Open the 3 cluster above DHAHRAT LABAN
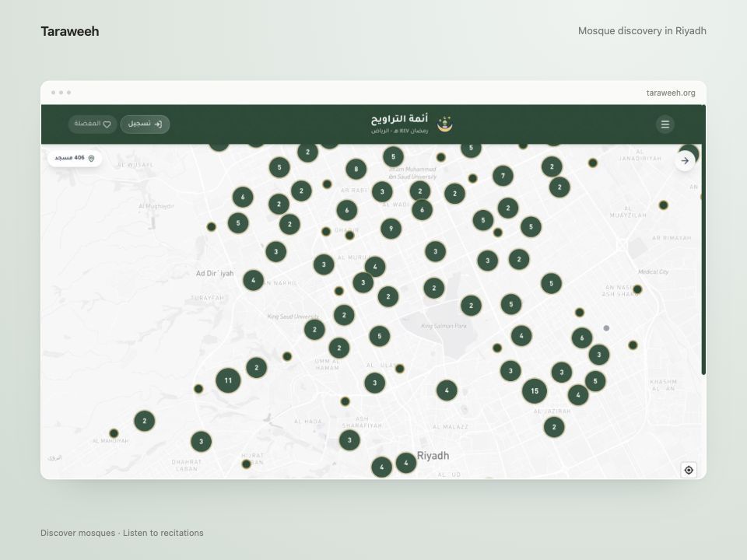Image resolution: width=747 pixels, height=560 pixels. [x=201, y=442]
